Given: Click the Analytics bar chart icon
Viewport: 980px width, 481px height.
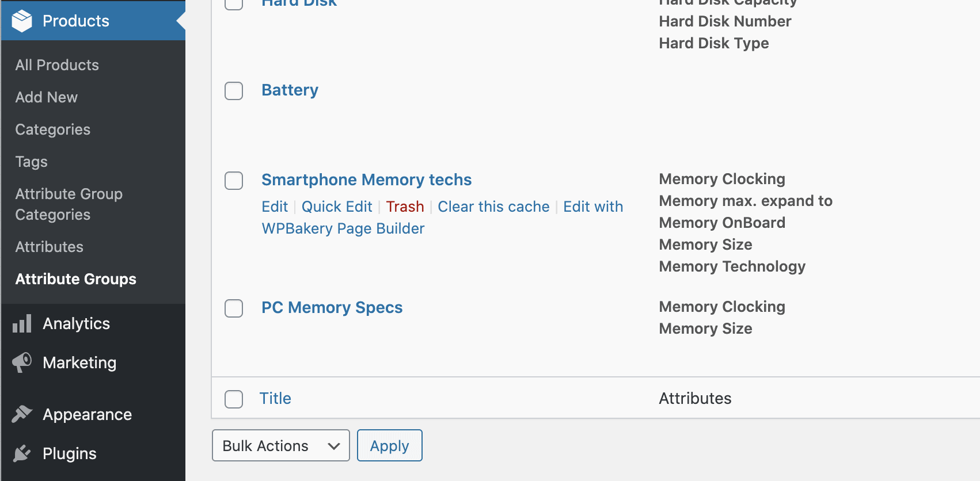Looking at the screenshot, I should point(22,324).
